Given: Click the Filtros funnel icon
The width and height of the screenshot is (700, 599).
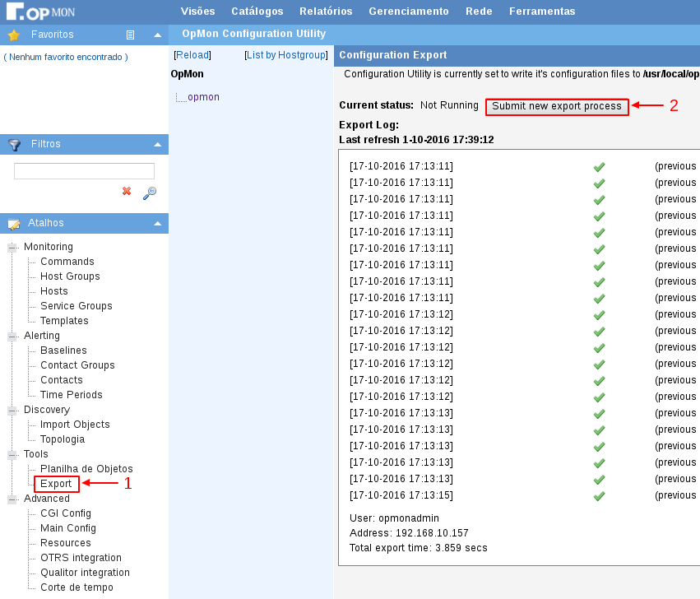Looking at the screenshot, I should pyautogui.click(x=14, y=145).
